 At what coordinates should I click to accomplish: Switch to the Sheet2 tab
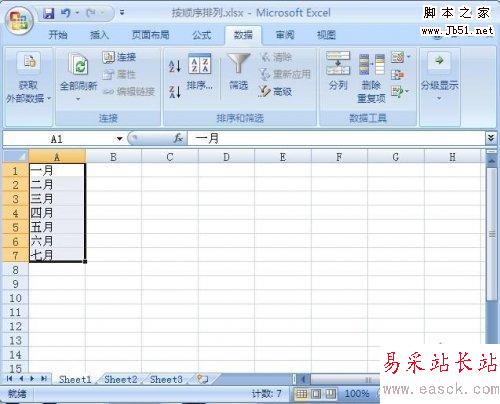(x=121, y=379)
